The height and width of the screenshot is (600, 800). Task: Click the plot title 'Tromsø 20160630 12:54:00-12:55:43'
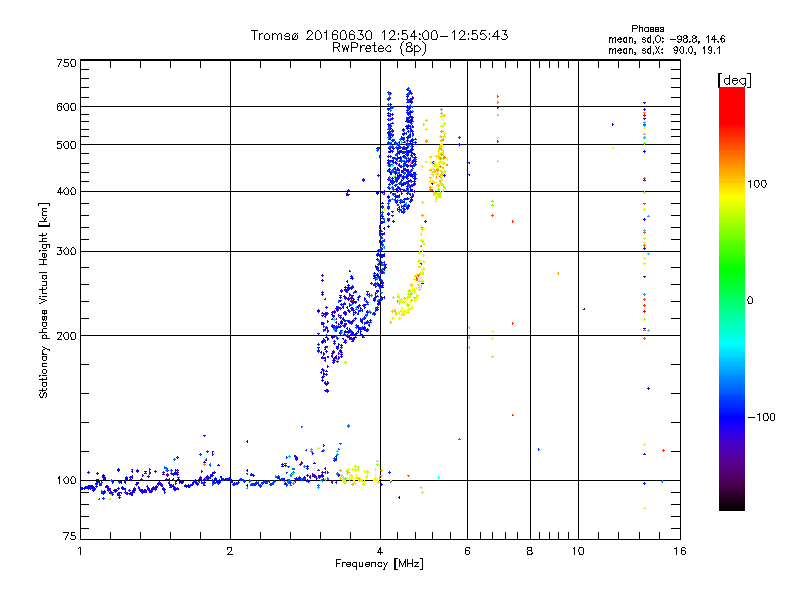[379, 35]
